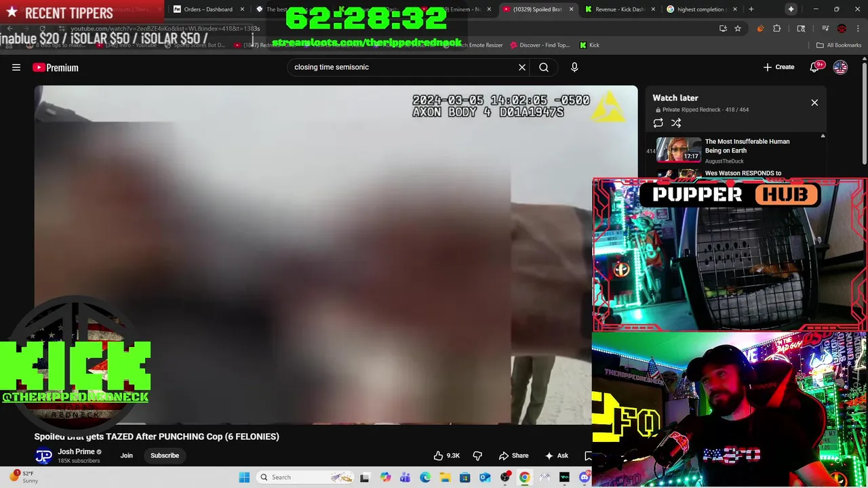Like the video with 9.3K likes
The image size is (868, 488).
click(x=446, y=455)
